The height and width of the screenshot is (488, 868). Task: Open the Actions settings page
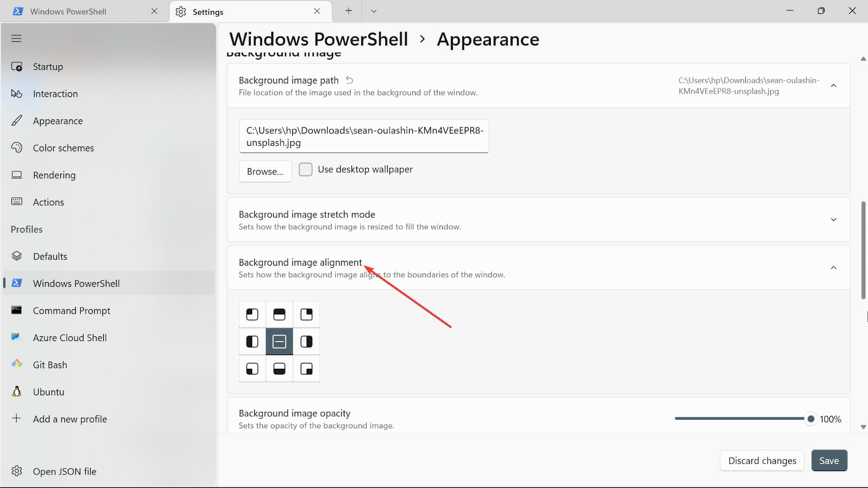[108, 202]
